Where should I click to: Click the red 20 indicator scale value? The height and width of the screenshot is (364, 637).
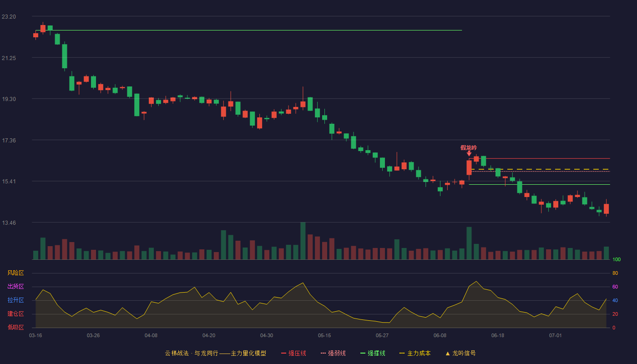[615, 314]
